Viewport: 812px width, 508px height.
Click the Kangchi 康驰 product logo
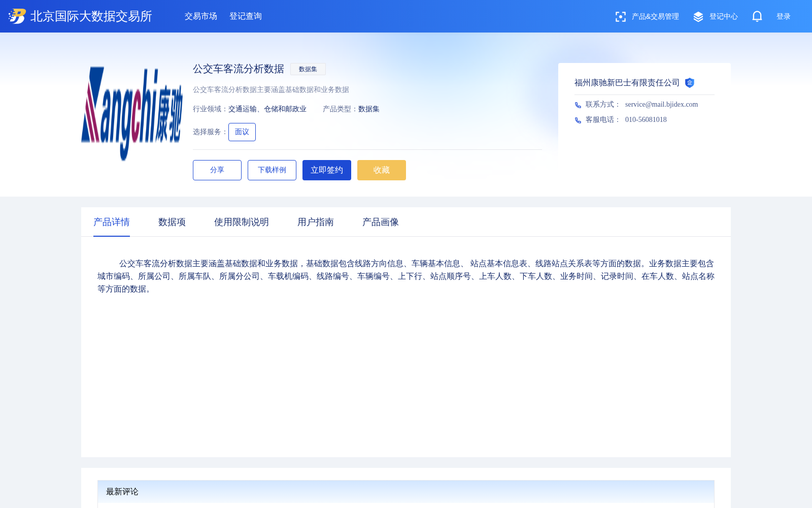(132, 114)
